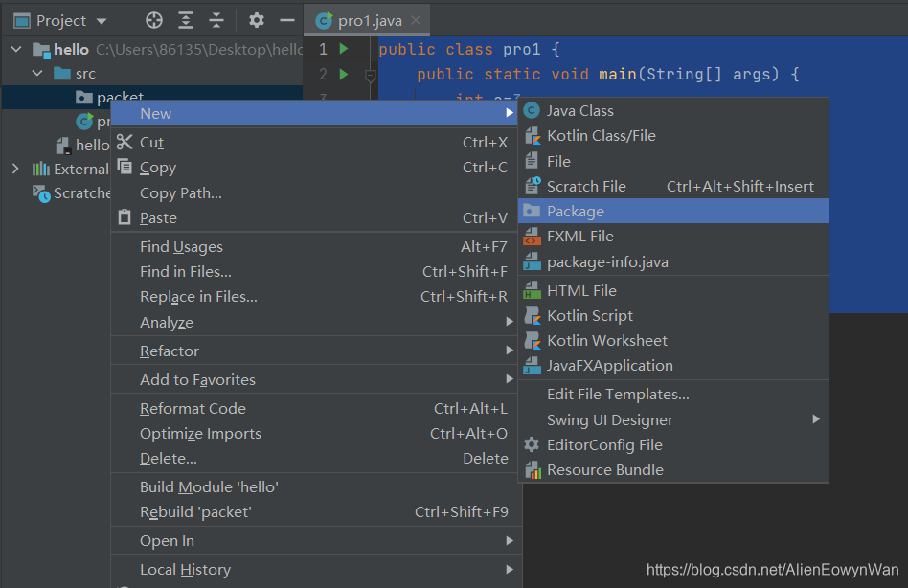Click the Paste clipboard icon
This screenshot has width=908, height=588.
click(x=125, y=217)
